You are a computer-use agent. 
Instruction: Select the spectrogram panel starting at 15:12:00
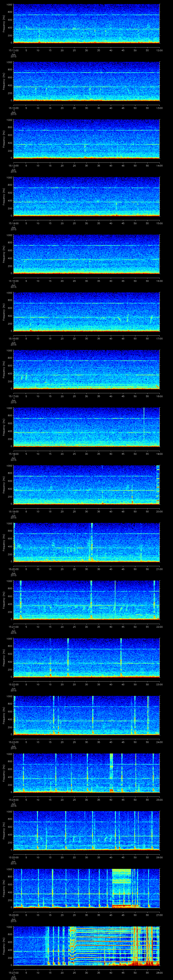(86, 81)
